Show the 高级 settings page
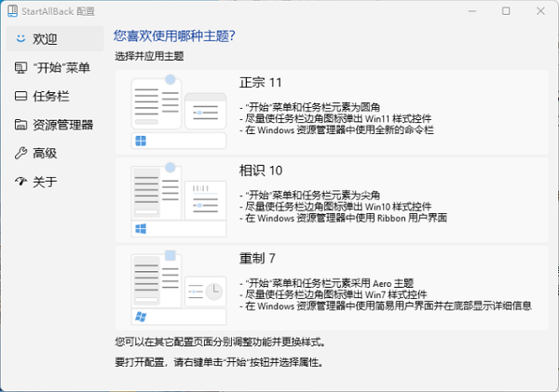559x392 pixels. pyautogui.click(x=45, y=153)
